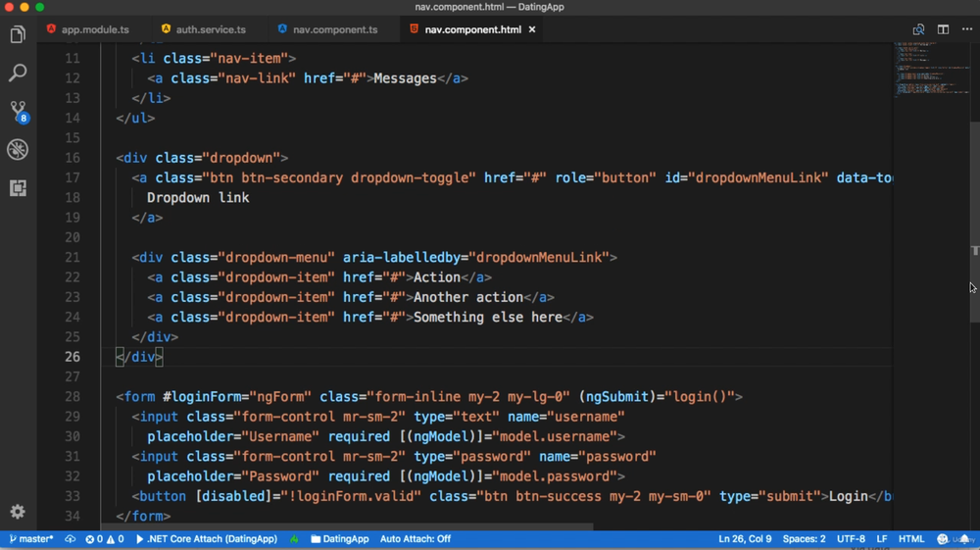Click the master branch indicator

pyautogui.click(x=31, y=539)
